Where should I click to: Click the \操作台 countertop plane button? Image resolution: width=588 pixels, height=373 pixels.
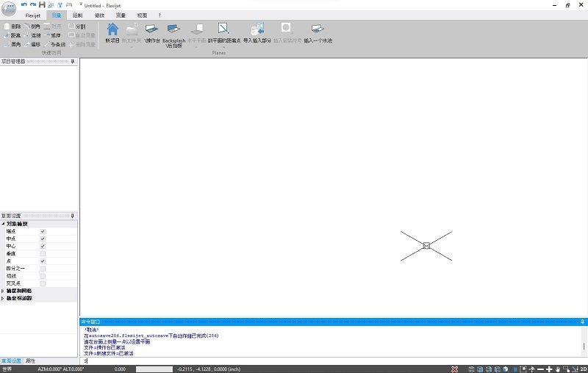(152, 33)
